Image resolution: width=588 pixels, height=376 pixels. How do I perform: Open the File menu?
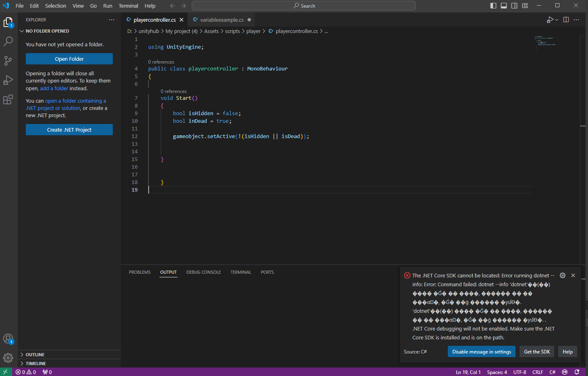19,6
